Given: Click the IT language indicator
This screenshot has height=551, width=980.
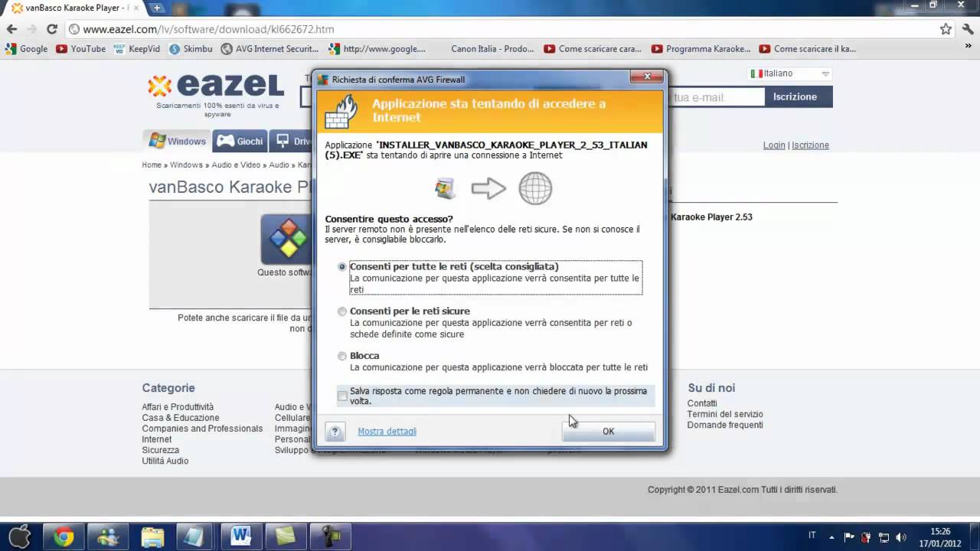Looking at the screenshot, I should coord(812,535).
